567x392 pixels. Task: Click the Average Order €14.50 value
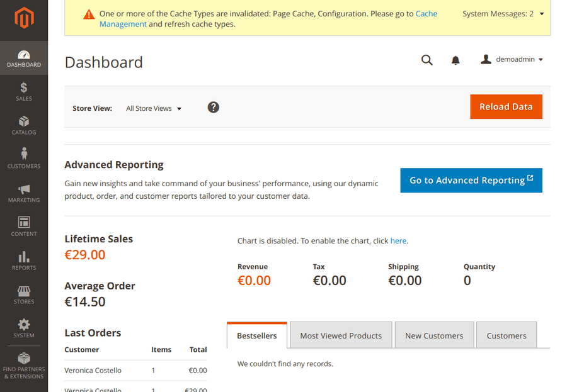coord(85,301)
